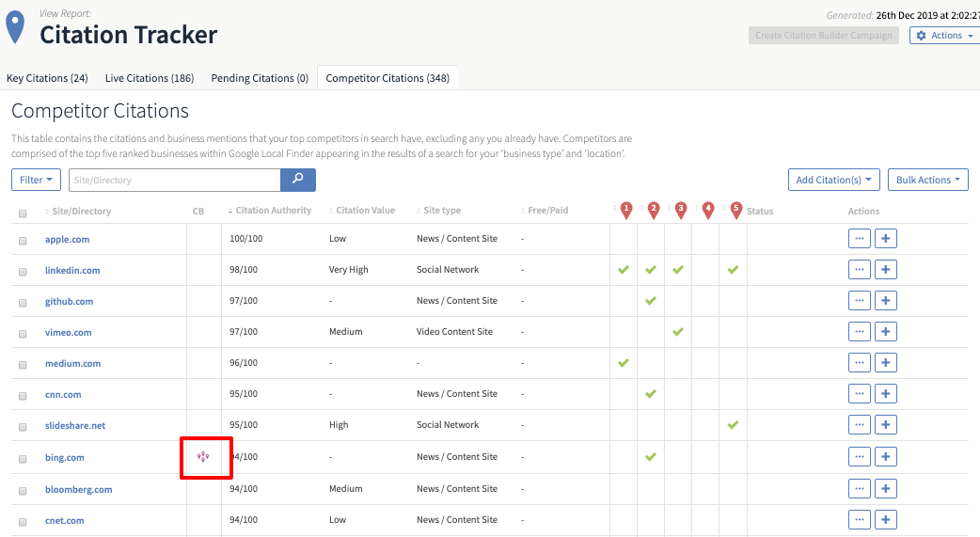Open the github.com link
Image resolution: width=980 pixels, height=537 pixels.
pos(69,301)
